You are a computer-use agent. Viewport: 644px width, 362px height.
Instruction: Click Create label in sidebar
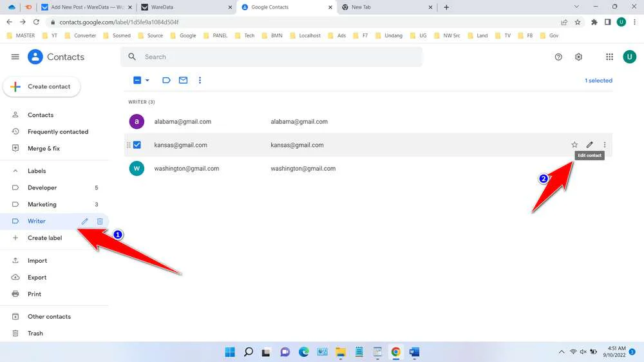44,238
